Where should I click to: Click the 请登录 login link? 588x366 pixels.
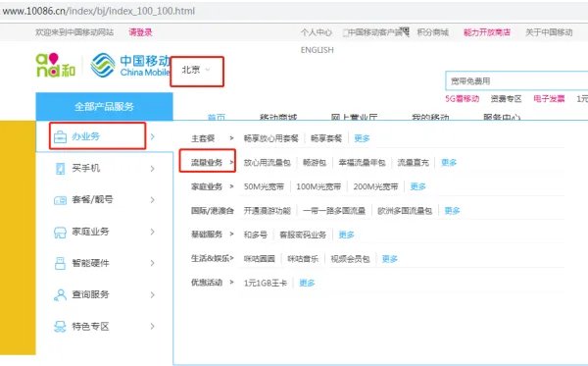coord(140,32)
